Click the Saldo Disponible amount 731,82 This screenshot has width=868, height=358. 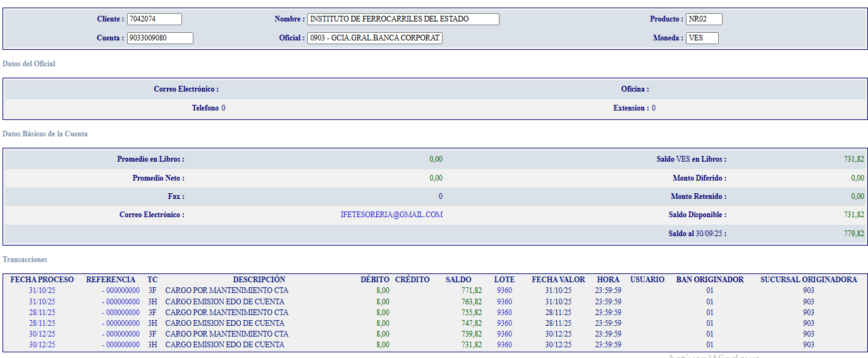853,215
